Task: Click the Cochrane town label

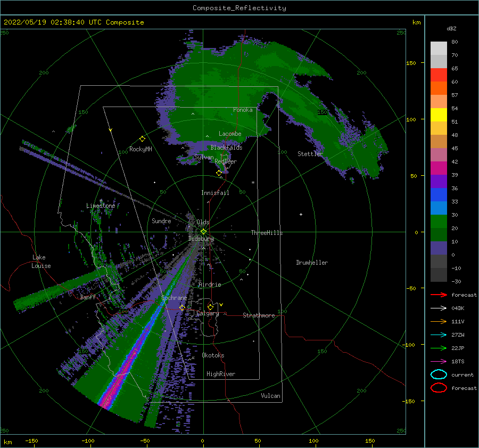Action: (x=174, y=298)
